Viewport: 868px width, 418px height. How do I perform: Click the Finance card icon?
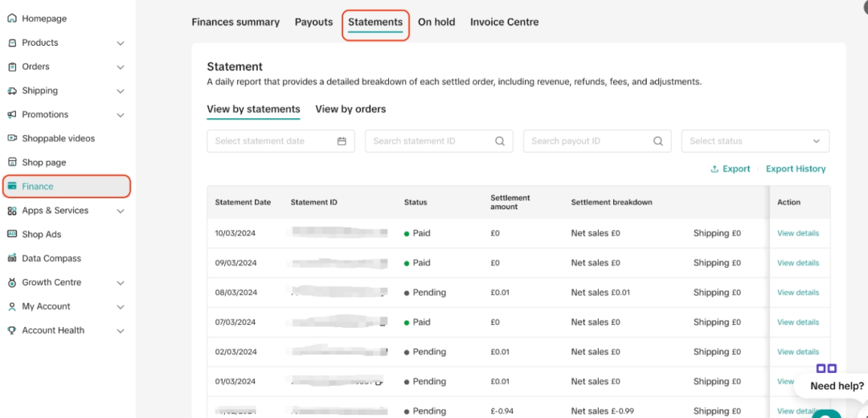pyautogui.click(x=12, y=186)
